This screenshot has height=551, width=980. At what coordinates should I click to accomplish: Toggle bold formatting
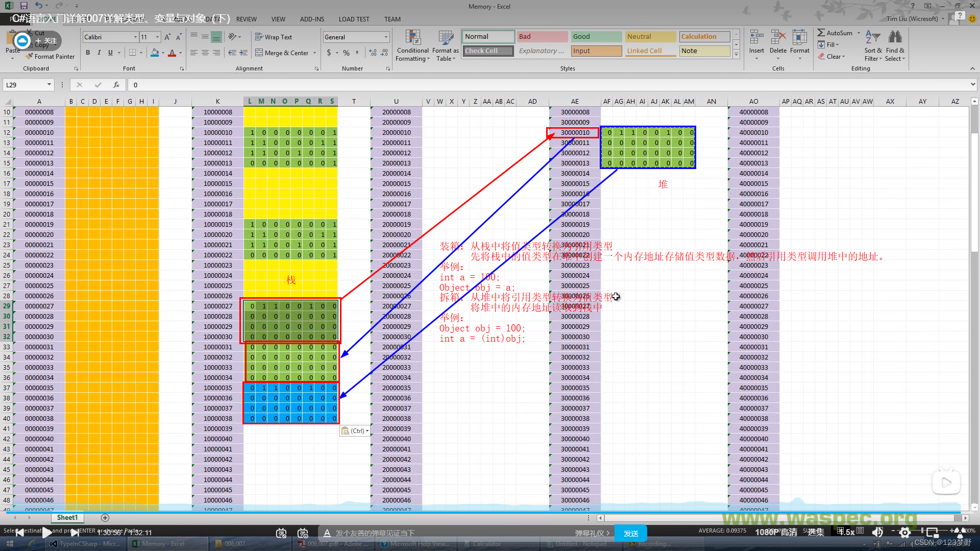click(x=88, y=53)
